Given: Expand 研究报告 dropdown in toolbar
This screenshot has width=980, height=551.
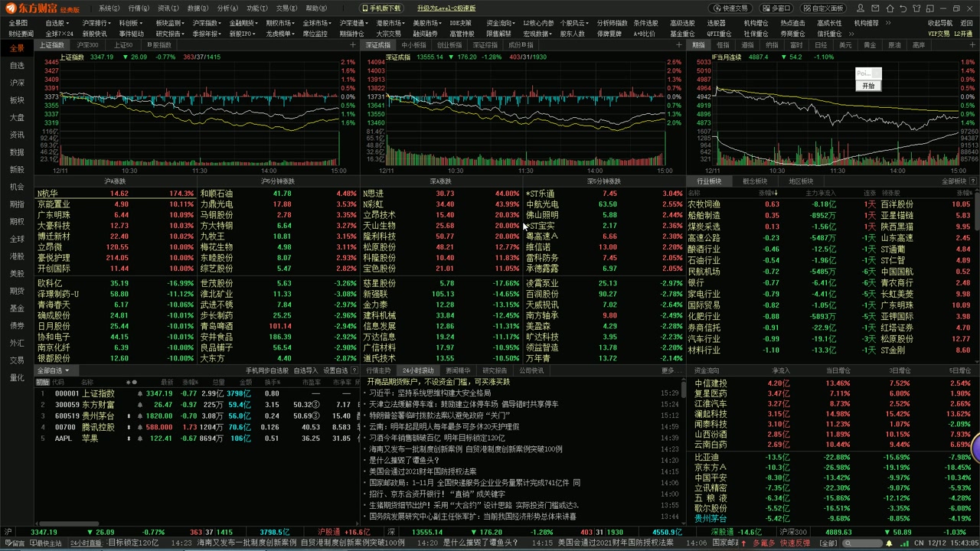Looking at the screenshot, I should coord(169,34).
